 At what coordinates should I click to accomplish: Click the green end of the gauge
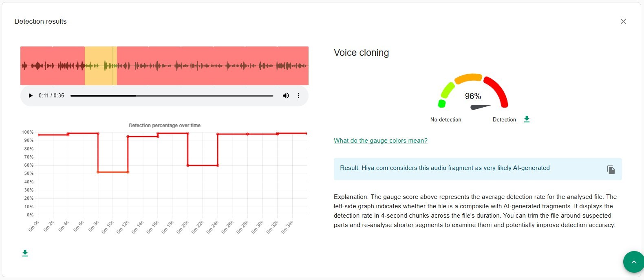pyautogui.click(x=441, y=104)
